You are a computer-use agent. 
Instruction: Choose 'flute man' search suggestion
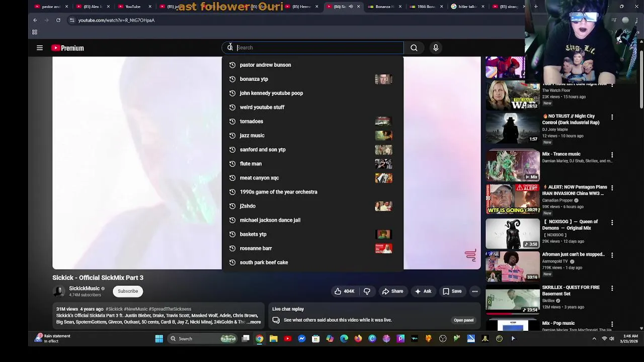312,163
